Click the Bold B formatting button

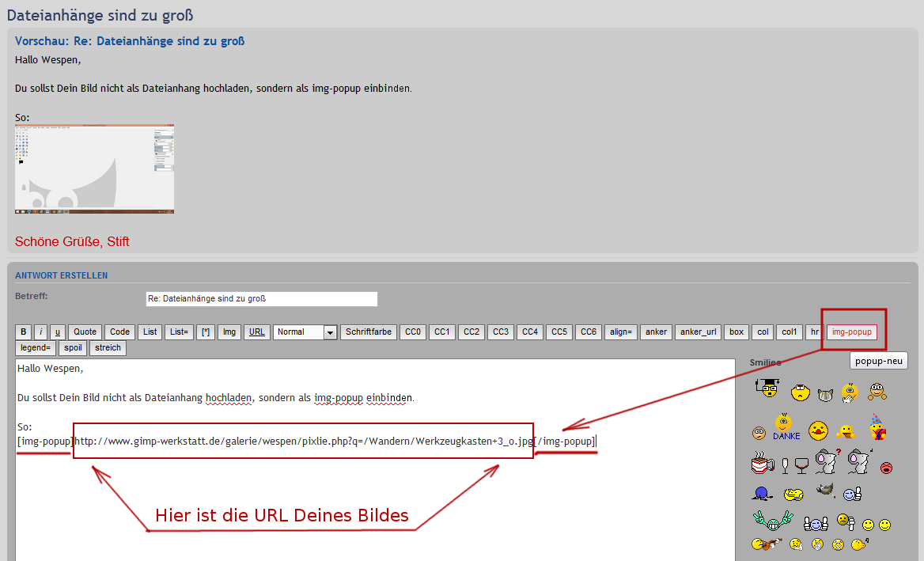pos(24,332)
